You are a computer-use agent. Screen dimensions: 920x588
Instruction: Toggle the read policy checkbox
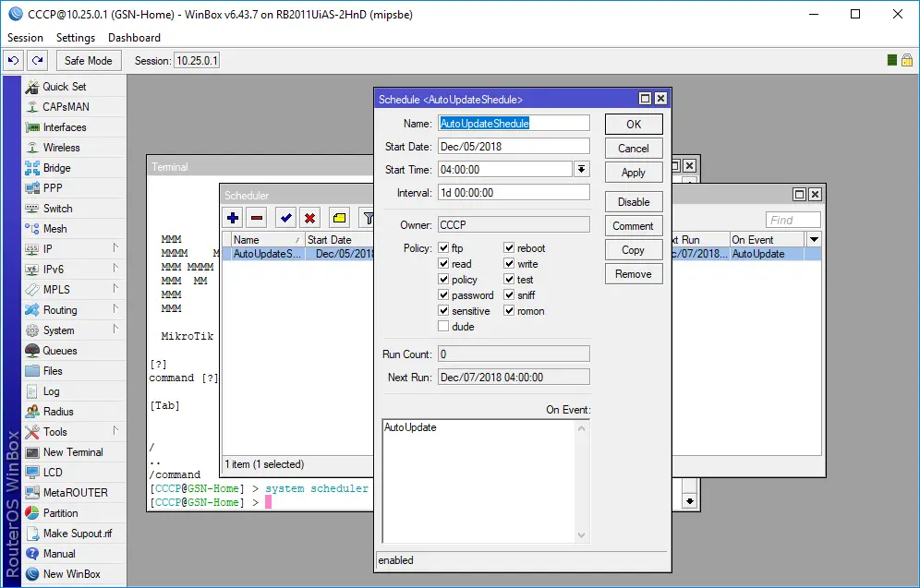click(x=443, y=264)
